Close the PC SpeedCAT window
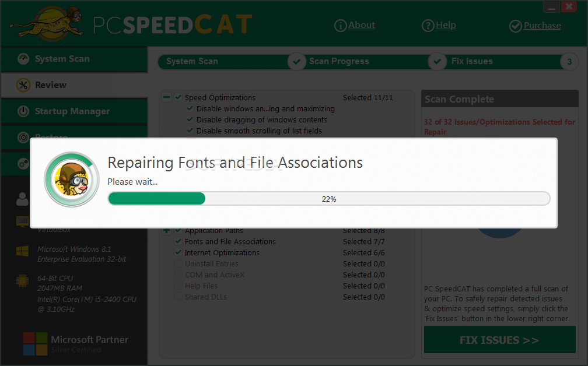The image size is (588, 366). 569,6
